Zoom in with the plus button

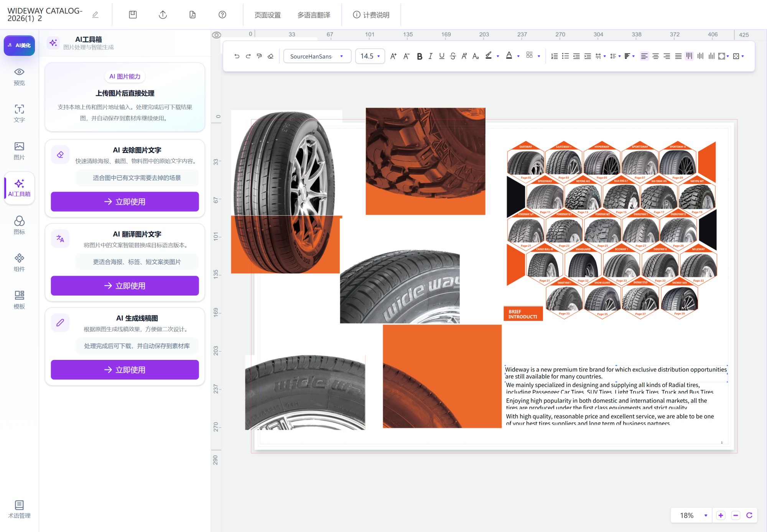click(721, 516)
